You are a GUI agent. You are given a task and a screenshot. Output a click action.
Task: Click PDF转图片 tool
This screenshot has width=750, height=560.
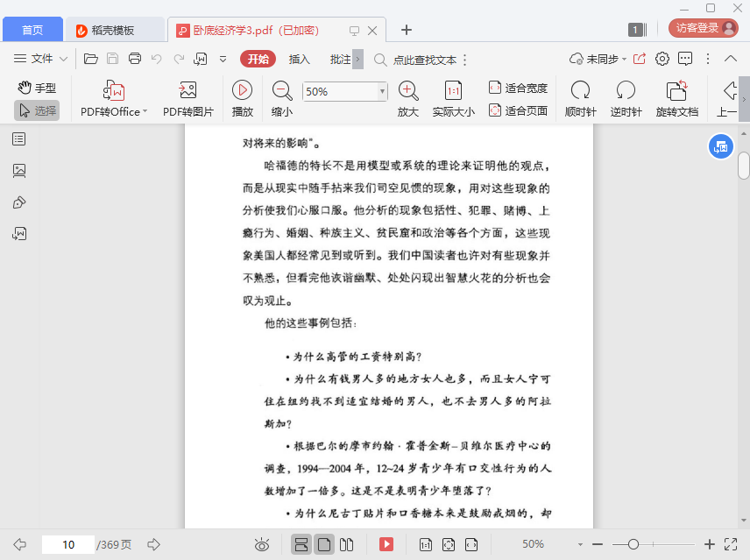(188, 99)
